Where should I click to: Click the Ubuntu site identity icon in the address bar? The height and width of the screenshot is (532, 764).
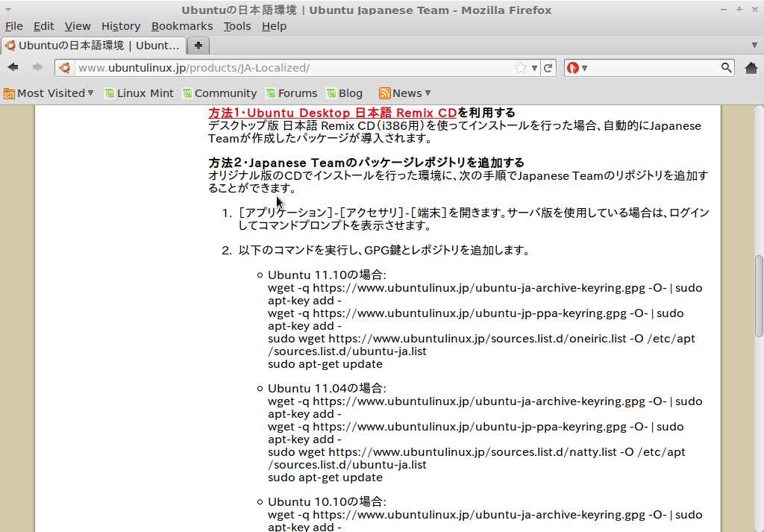65,68
